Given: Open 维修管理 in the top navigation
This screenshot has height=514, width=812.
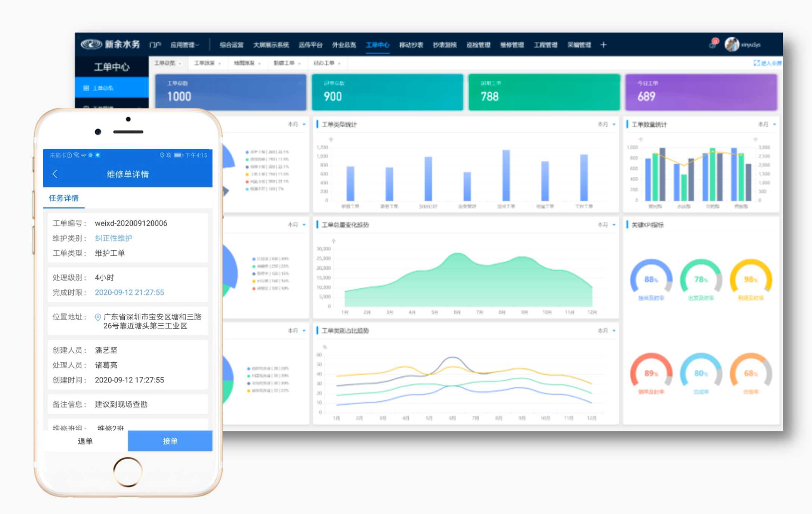Looking at the screenshot, I should pyautogui.click(x=512, y=45).
